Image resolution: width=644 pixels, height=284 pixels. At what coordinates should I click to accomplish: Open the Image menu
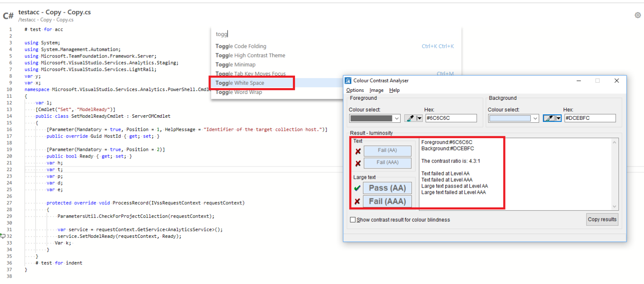[x=376, y=90]
